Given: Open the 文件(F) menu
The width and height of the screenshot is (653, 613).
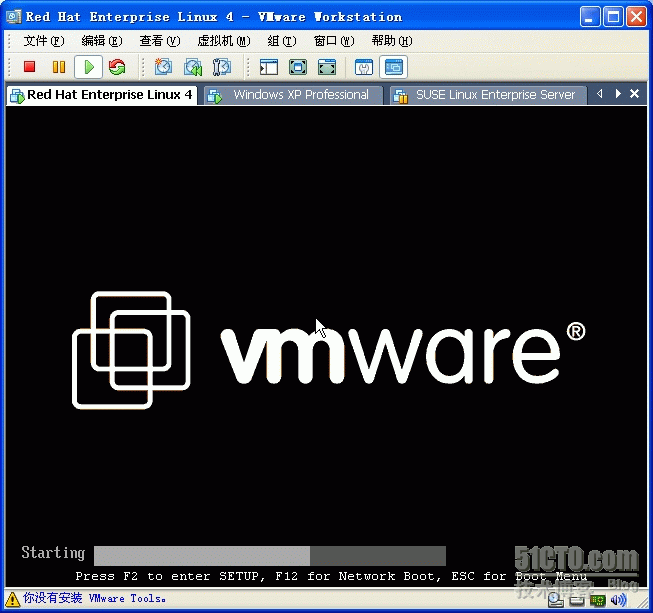Looking at the screenshot, I should point(43,41).
